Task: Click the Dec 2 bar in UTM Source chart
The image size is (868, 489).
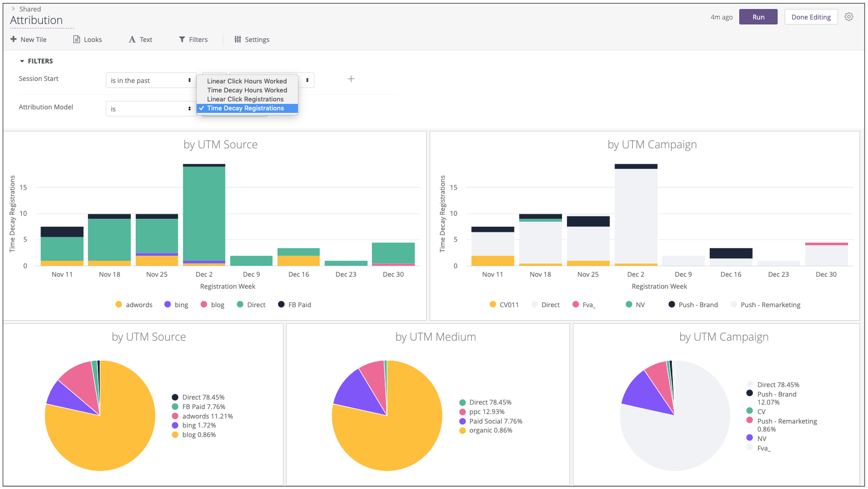Action: click(x=204, y=215)
